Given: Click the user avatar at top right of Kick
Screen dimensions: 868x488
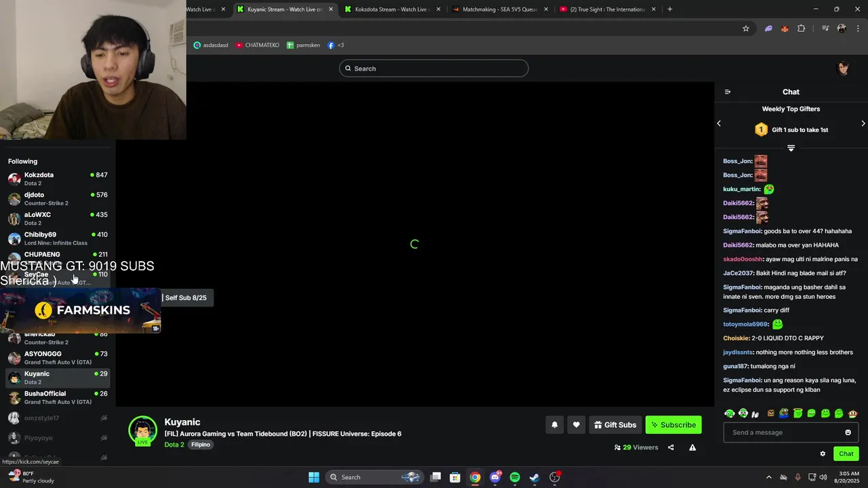Looking at the screenshot, I should coord(844,68).
